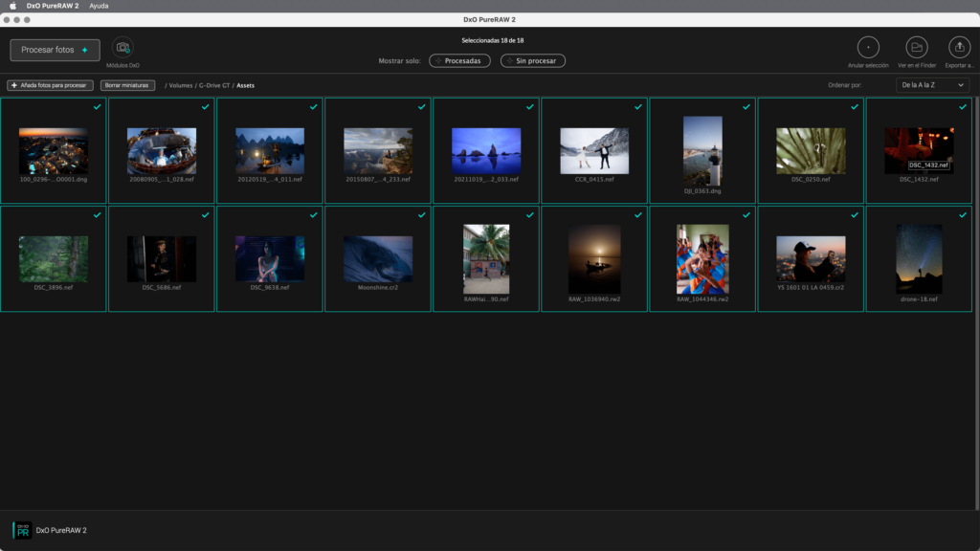This screenshot has width=980, height=551.
Task: Uncheck the DJI_0363.dng photo checkmark
Action: tap(746, 107)
